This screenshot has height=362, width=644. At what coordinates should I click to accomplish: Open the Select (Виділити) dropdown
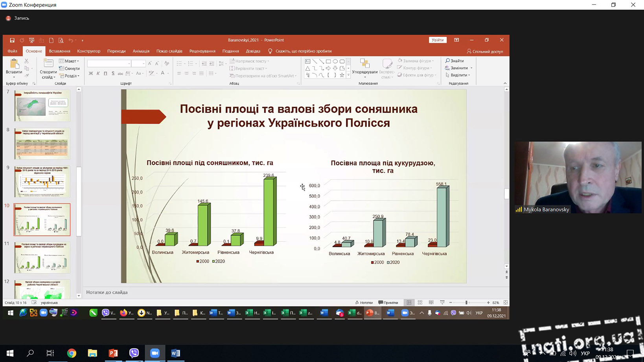458,75
